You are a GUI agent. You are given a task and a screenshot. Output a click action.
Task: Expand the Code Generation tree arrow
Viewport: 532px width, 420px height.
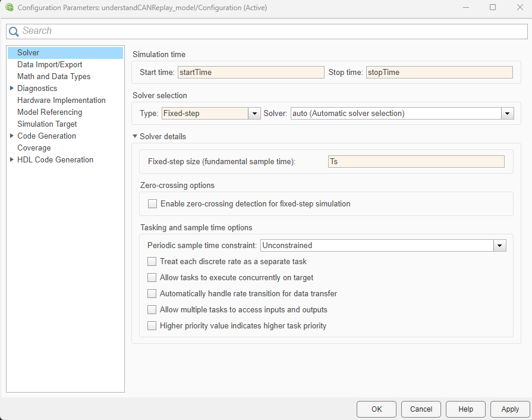(12, 136)
